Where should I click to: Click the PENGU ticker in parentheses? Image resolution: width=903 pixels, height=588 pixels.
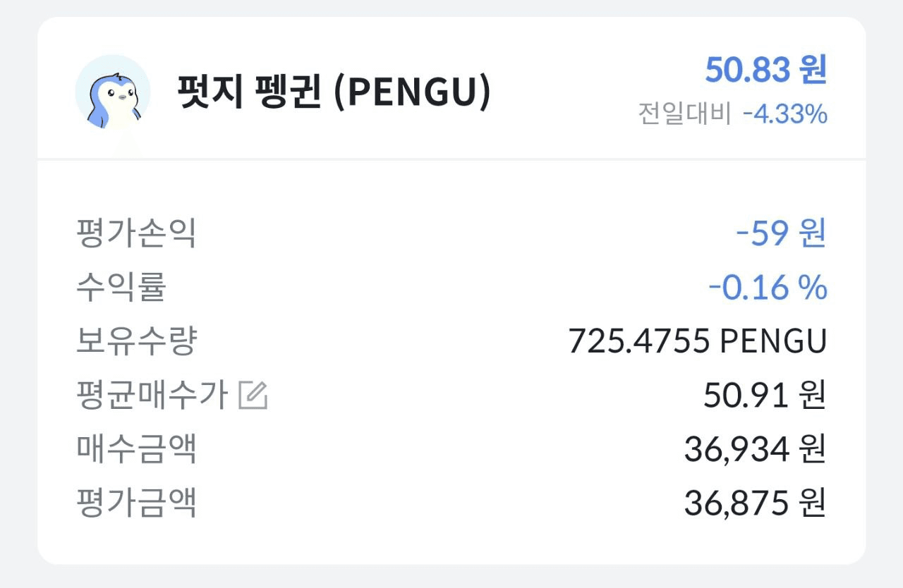[411, 92]
